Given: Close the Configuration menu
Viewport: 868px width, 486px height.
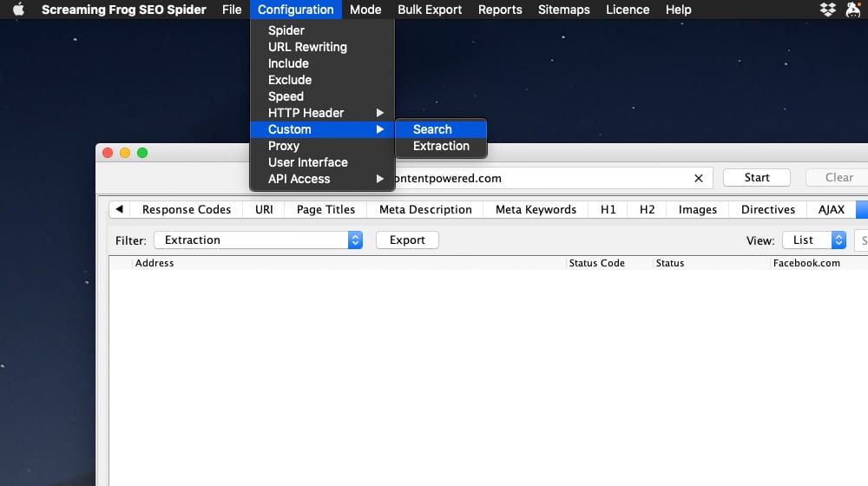Looking at the screenshot, I should (x=296, y=10).
